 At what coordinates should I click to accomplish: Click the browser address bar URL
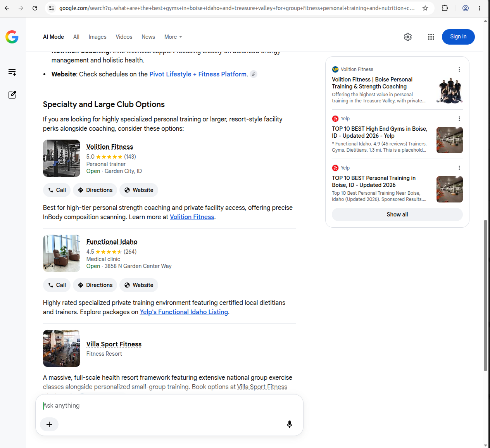click(x=236, y=8)
